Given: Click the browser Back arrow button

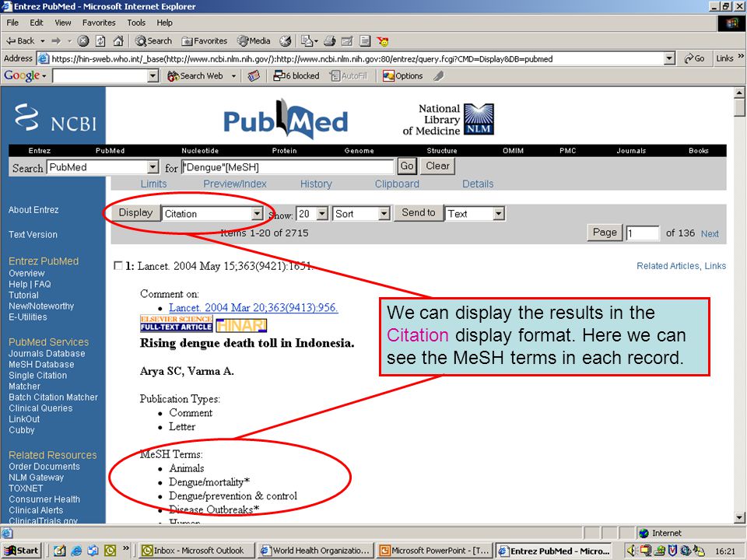Looking at the screenshot, I should (20, 41).
